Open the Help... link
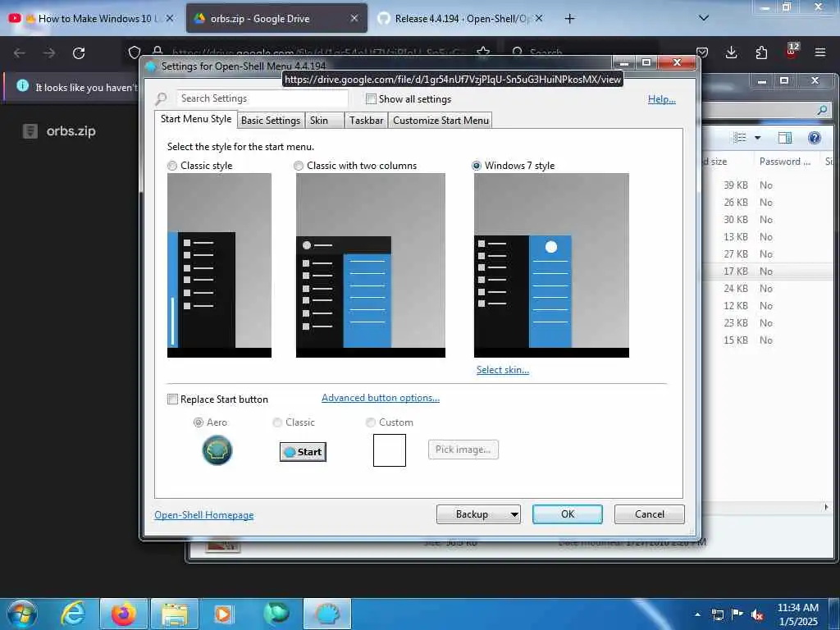 click(662, 99)
